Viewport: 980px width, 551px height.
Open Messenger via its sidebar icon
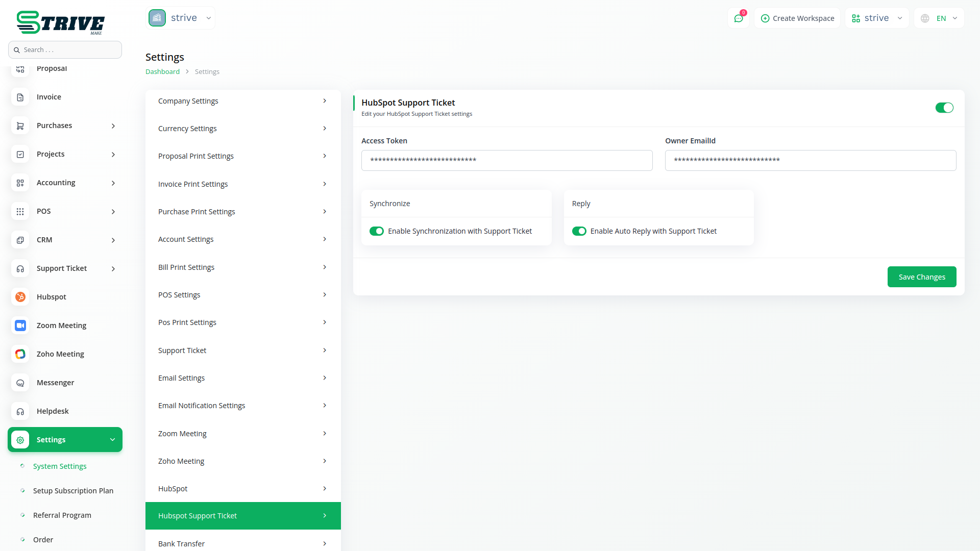click(x=20, y=383)
